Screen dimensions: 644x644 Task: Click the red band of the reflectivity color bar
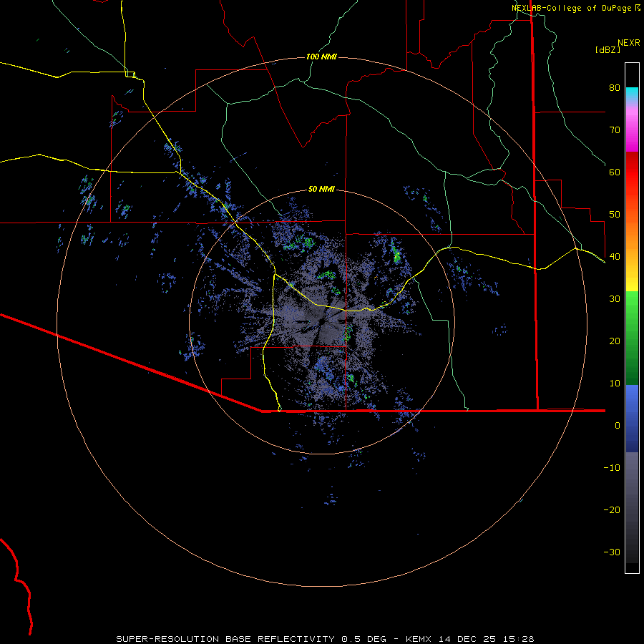click(x=632, y=172)
